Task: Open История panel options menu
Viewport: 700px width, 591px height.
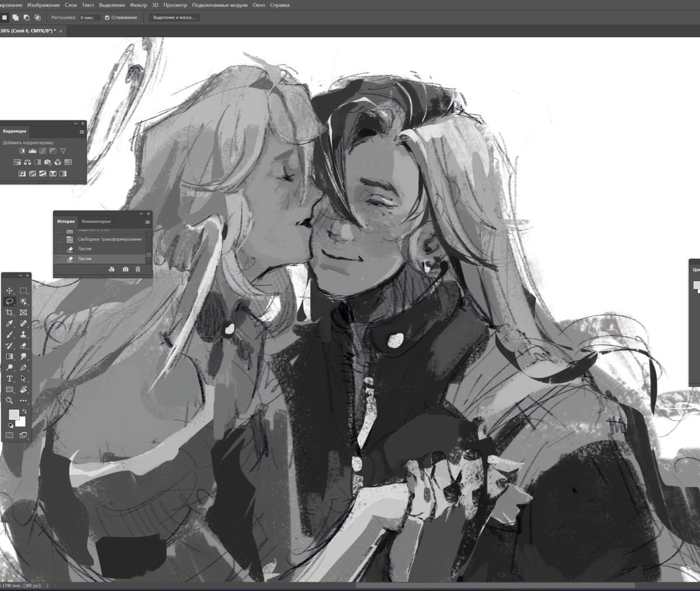Action: point(148,222)
